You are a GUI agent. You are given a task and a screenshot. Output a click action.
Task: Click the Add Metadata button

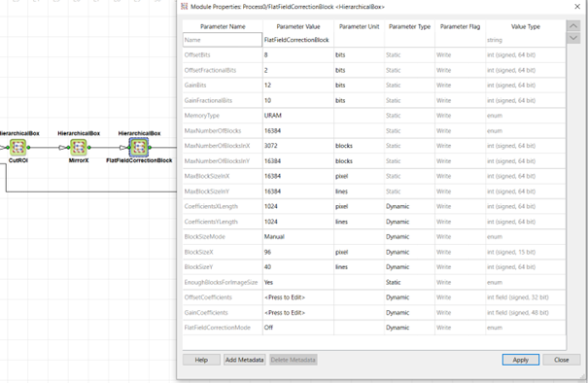coord(245,360)
